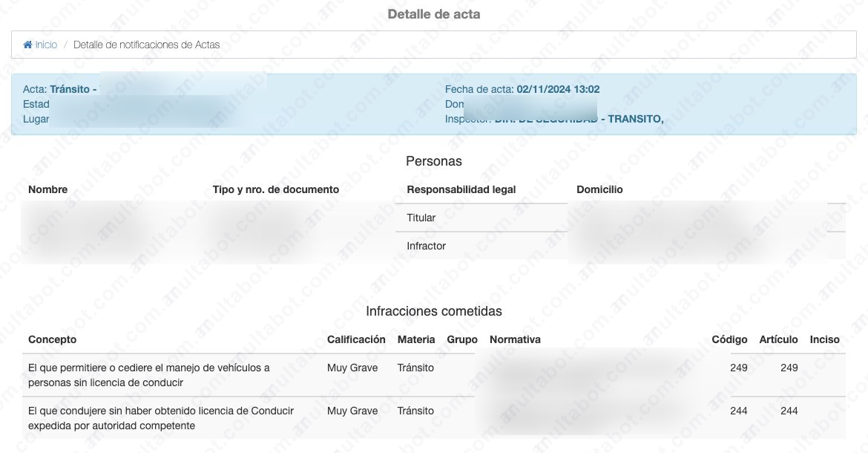Image resolution: width=868 pixels, height=453 pixels.
Task: Click the 'Calificación' column header
Action: click(356, 339)
